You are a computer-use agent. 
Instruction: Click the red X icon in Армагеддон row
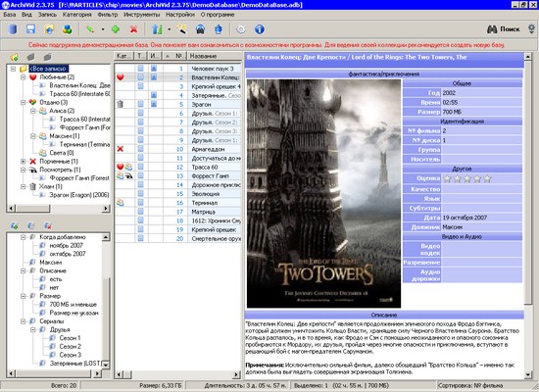coord(120,149)
